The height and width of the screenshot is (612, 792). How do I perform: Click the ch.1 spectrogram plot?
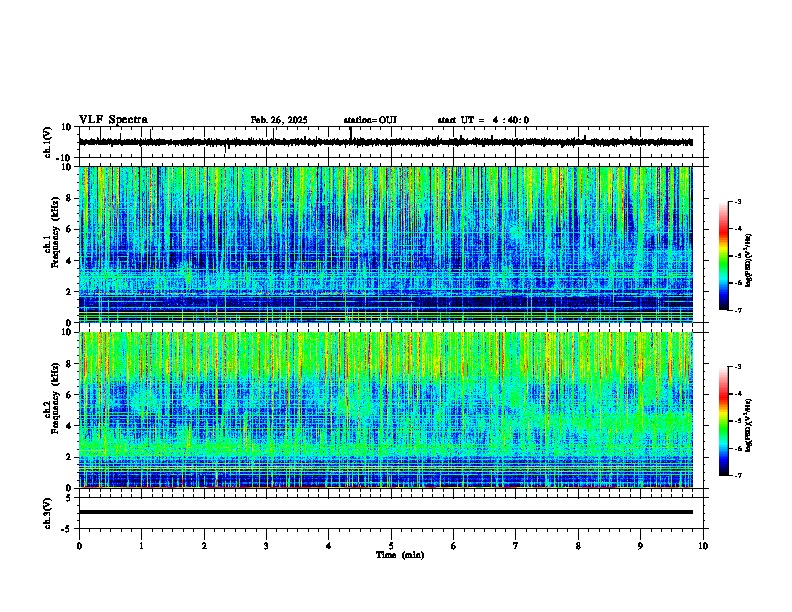(386, 244)
